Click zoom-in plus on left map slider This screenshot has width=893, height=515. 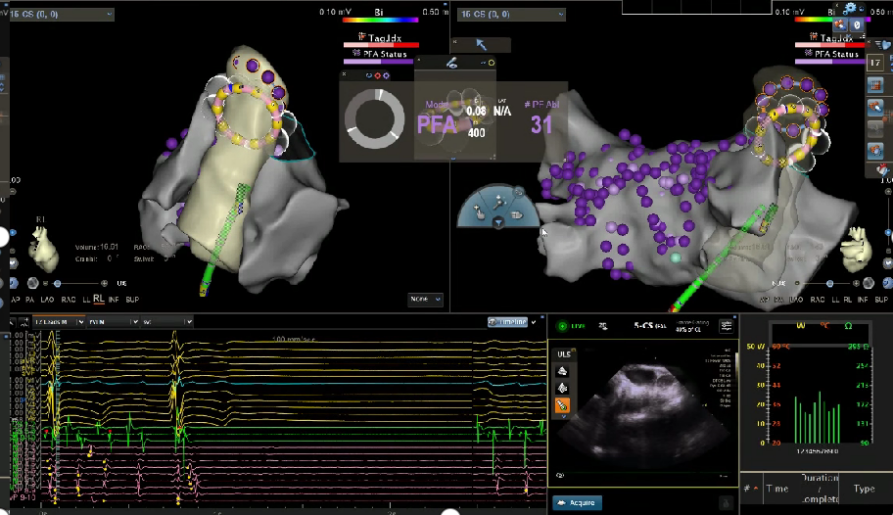(x=104, y=283)
